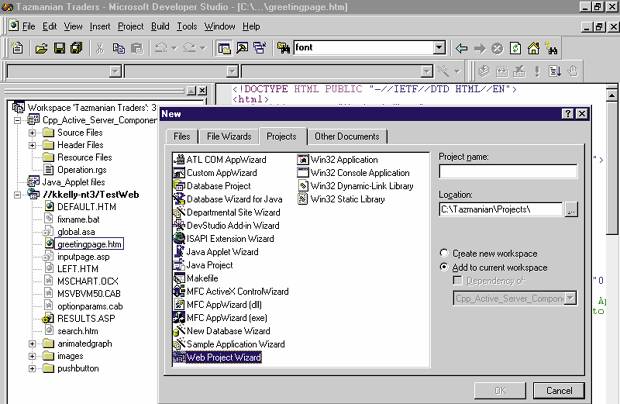Click the Undo arrow icon
The width and height of the screenshot is (620, 404).
pyautogui.click(x=161, y=48)
